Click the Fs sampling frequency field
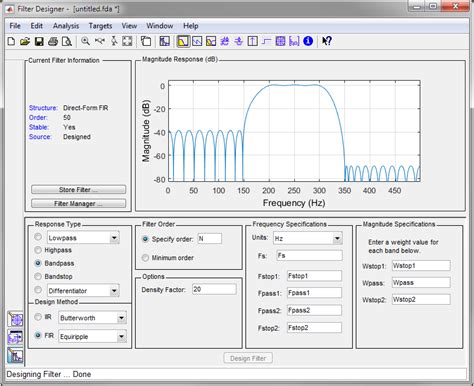This screenshot has height=386, width=474. coord(309,256)
